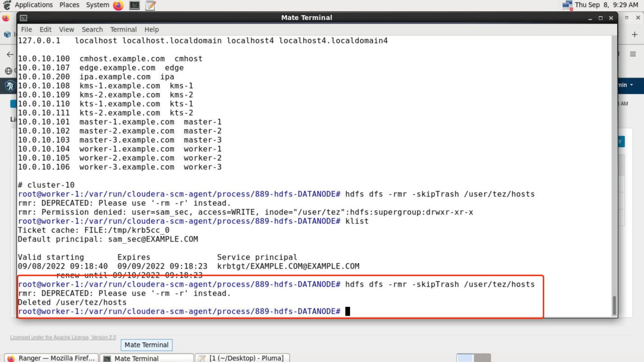
Task: Select the second workspace in switcher
Action: coord(482,358)
